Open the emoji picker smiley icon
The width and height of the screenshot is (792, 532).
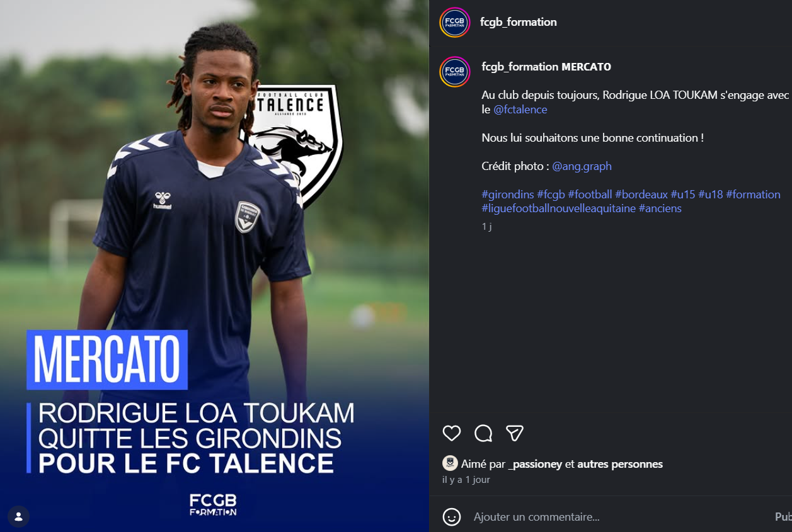click(x=452, y=517)
